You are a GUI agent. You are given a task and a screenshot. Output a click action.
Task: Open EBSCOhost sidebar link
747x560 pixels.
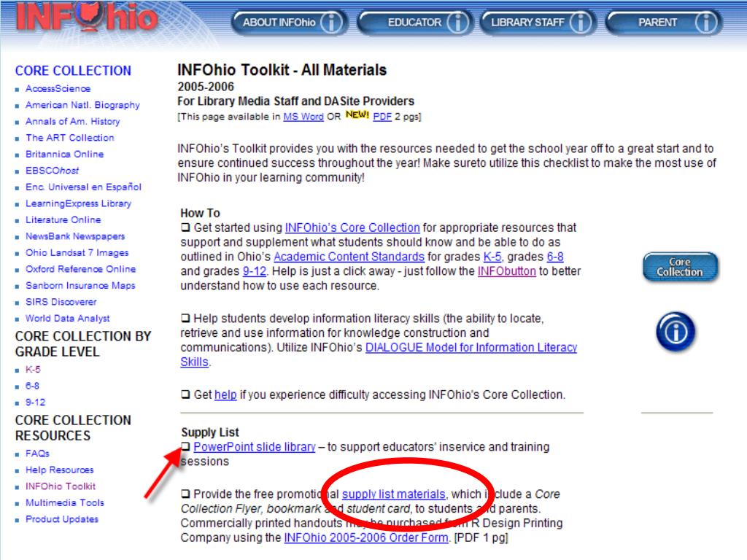[x=52, y=171]
